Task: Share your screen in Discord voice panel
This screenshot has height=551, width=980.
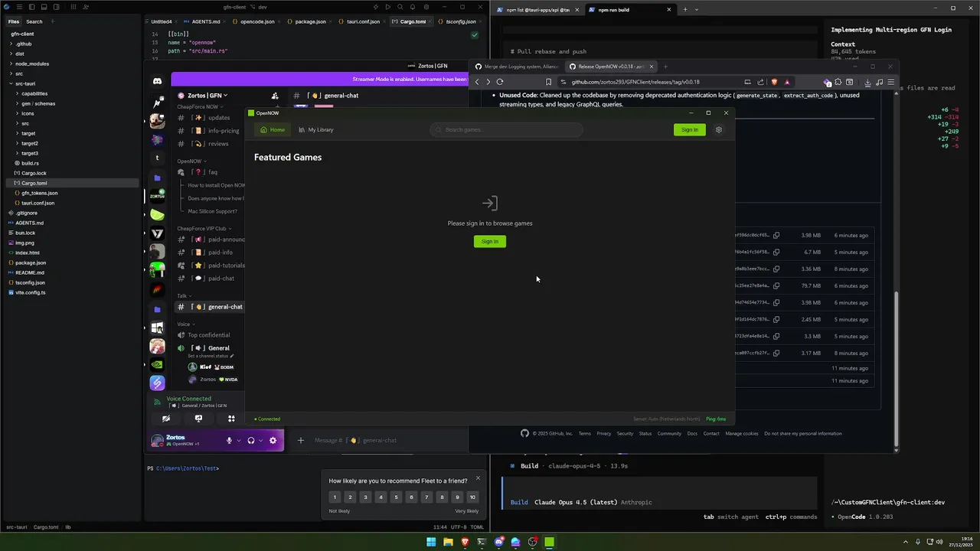Action: click(198, 419)
